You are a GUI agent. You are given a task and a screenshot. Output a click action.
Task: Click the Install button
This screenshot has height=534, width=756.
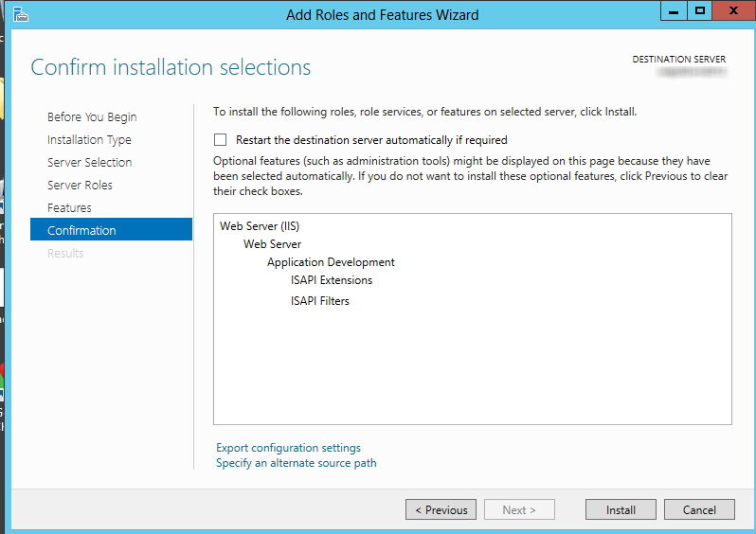pos(621,509)
